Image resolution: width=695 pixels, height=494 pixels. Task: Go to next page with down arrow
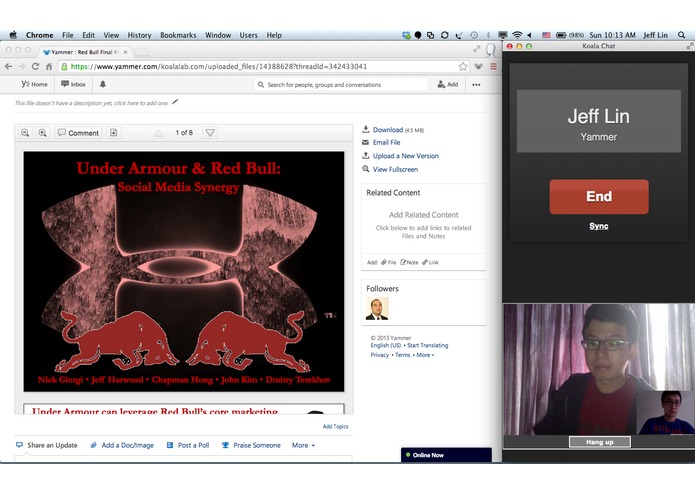pyautogui.click(x=210, y=132)
